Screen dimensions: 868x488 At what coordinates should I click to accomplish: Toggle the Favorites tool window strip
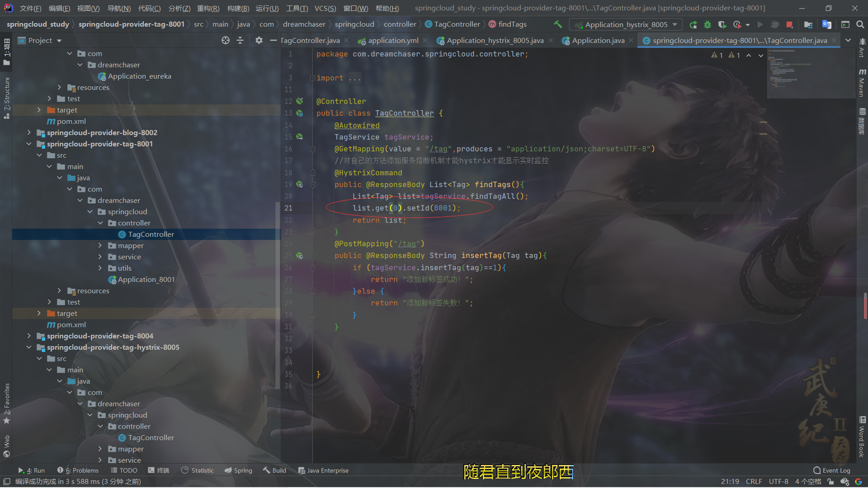6,402
